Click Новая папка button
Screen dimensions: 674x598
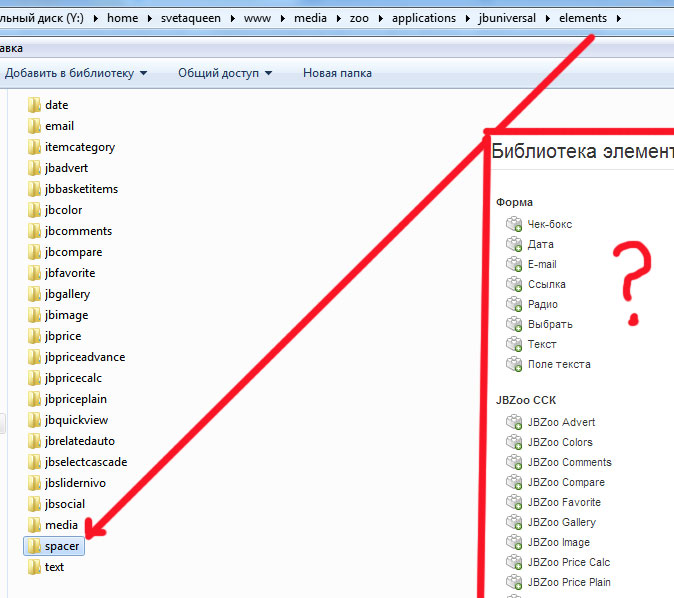pos(337,73)
